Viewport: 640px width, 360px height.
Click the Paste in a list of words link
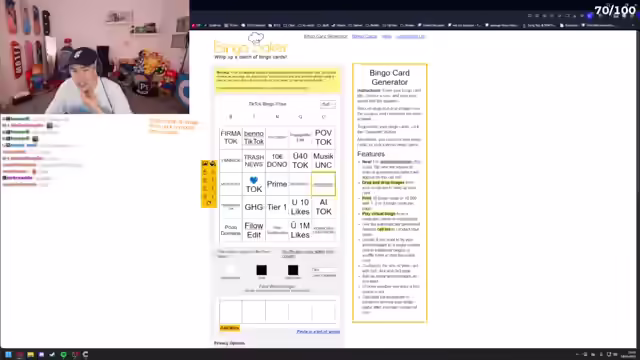318,331
